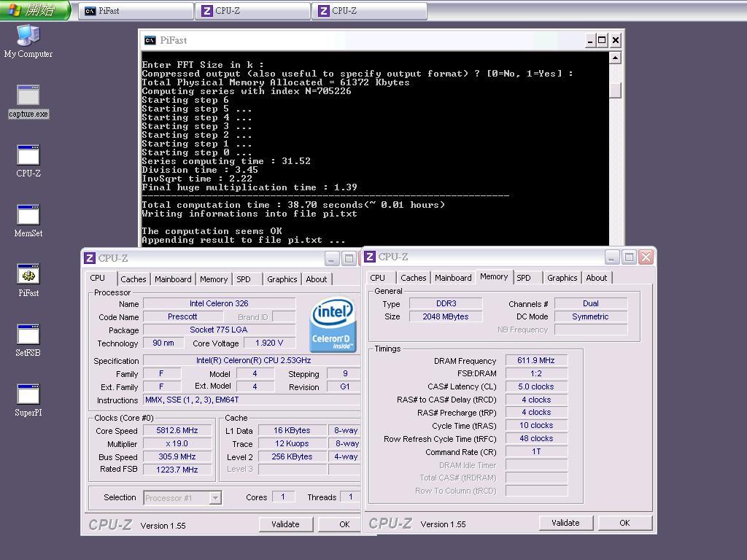Click Row Refresh Cycle Time 48 clocks value

[x=536, y=438]
